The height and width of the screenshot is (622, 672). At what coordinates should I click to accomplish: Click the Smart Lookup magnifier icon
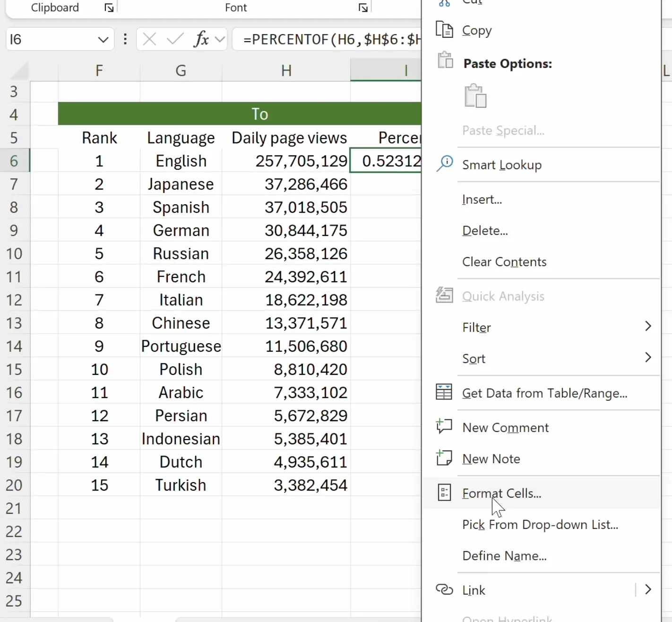[x=444, y=164]
